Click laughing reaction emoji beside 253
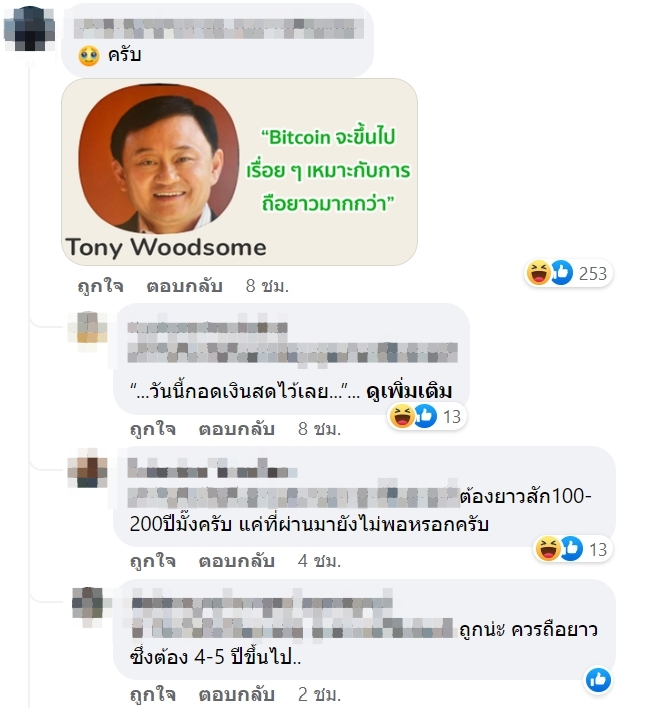This screenshot has width=663, height=708. click(x=538, y=273)
